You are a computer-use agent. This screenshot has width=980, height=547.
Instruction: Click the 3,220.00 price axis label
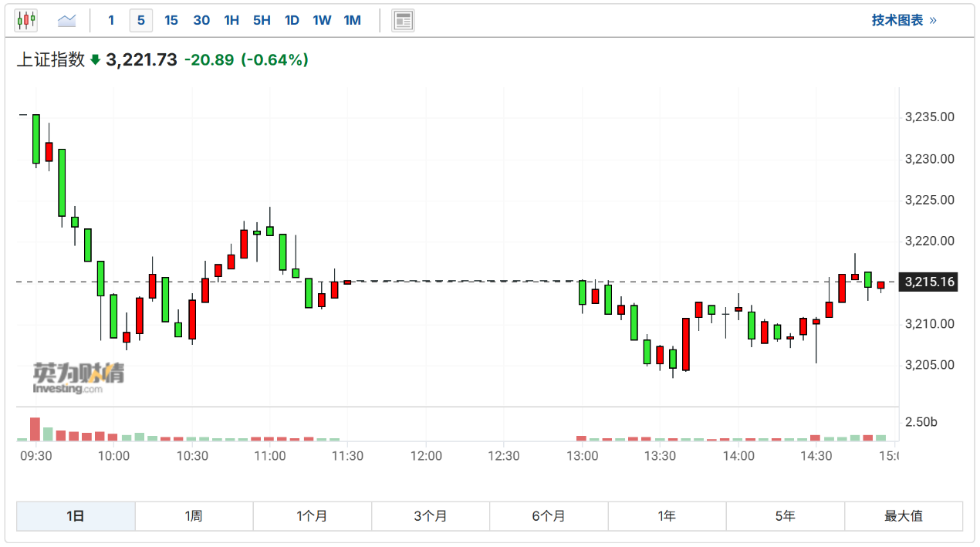[929, 241]
